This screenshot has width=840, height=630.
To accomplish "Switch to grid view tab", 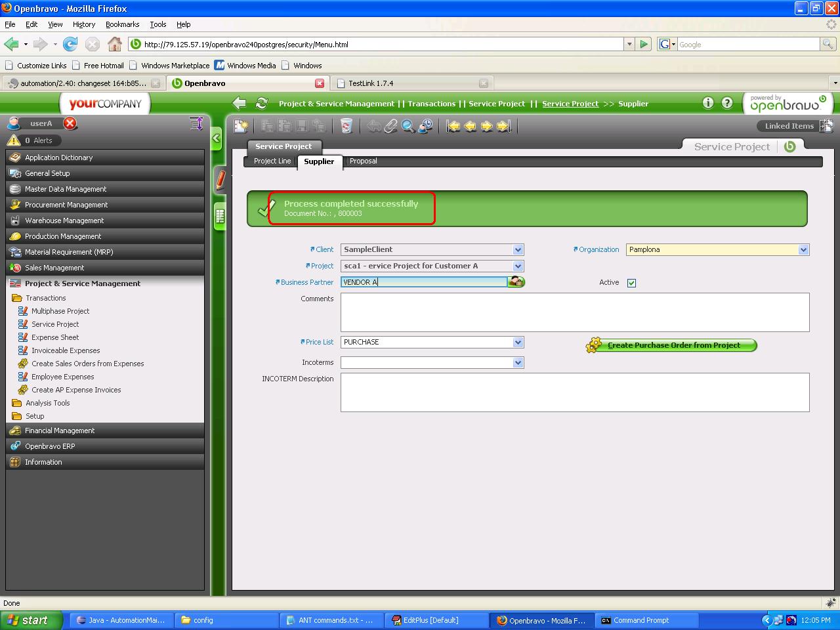I will (220, 217).
